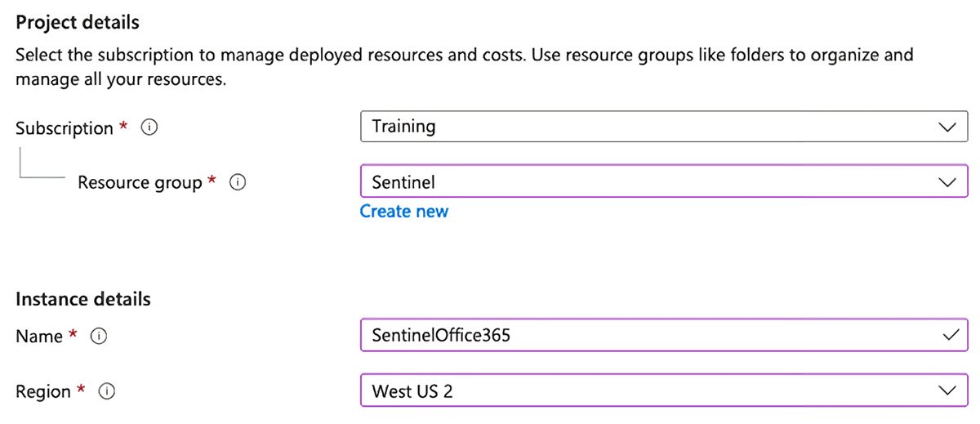The height and width of the screenshot is (424, 980).
Task: Click into the SentinelOffice365 name input
Action: pyautogui.click(x=637, y=336)
